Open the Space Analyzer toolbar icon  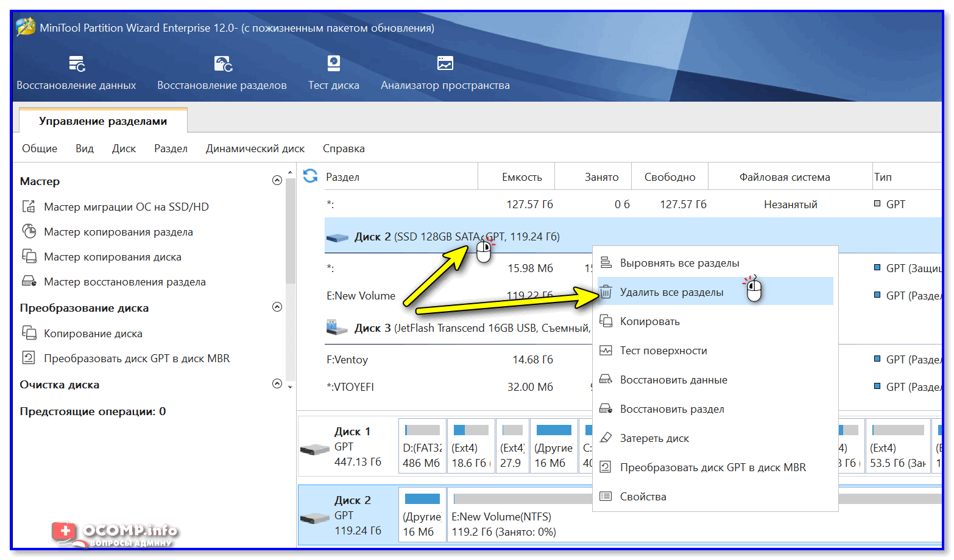click(x=445, y=63)
